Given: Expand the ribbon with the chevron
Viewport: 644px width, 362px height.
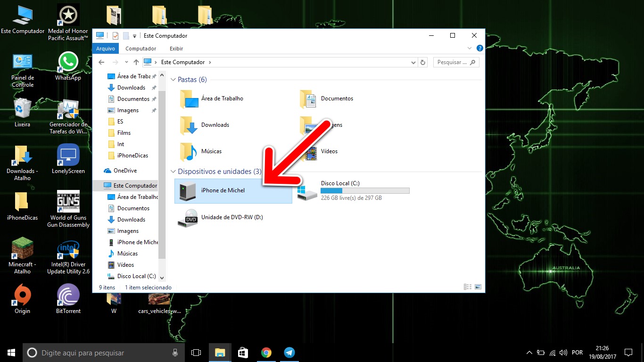Looking at the screenshot, I should coord(469,48).
